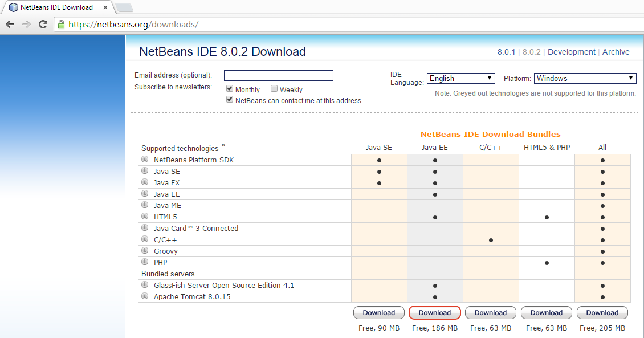The height and width of the screenshot is (338, 644).
Task: Open the Platform dropdown showing Windows
Action: (x=585, y=79)
